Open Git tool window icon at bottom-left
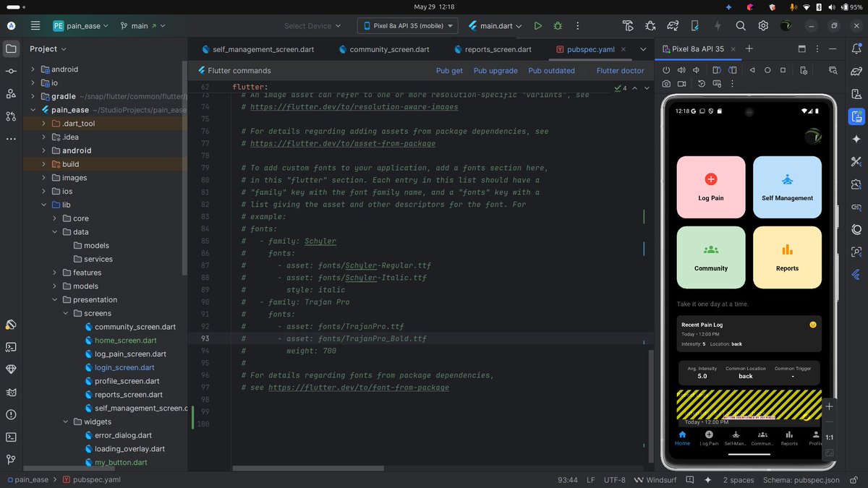 click(x=11, y=459)
